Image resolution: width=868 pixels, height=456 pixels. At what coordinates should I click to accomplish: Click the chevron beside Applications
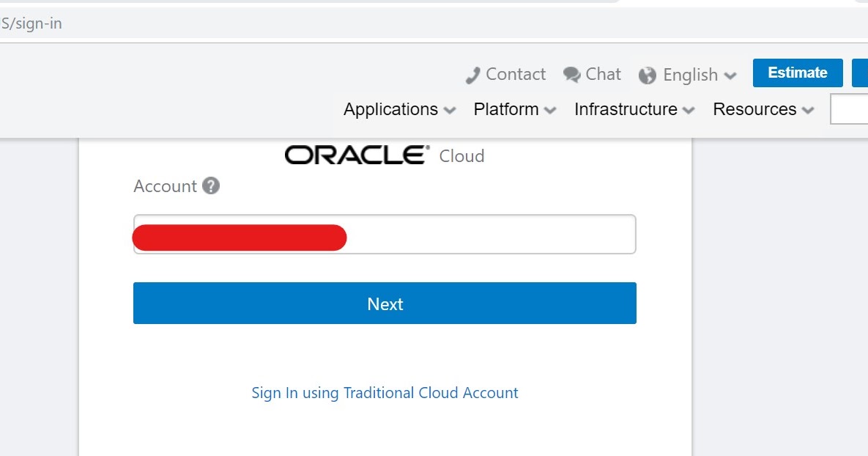[450, 110]
